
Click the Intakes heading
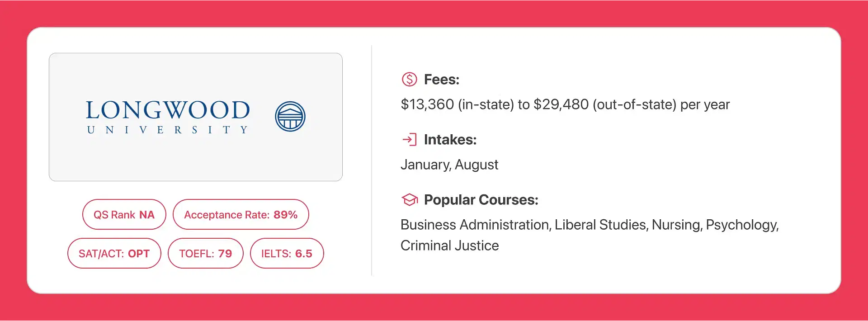click(x=450, y=140)
